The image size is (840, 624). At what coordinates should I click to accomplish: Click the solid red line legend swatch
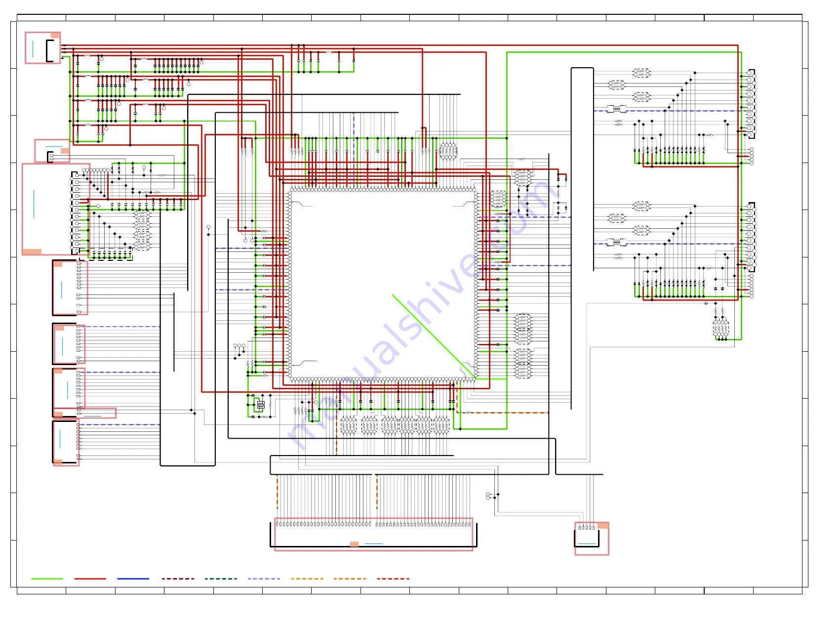90,579
